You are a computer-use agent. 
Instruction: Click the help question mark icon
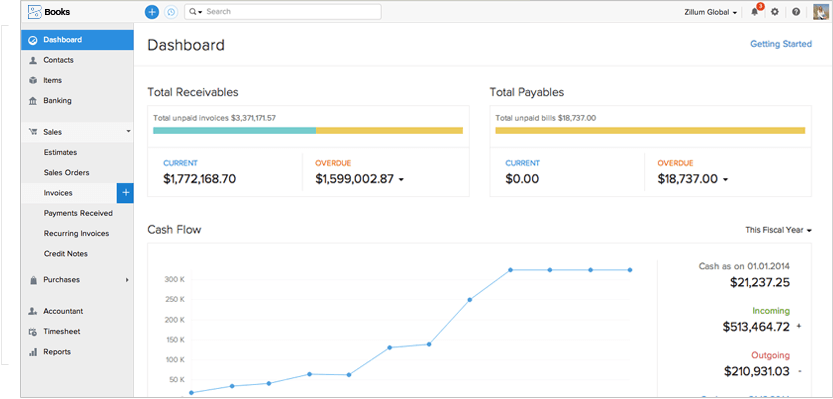796,12
